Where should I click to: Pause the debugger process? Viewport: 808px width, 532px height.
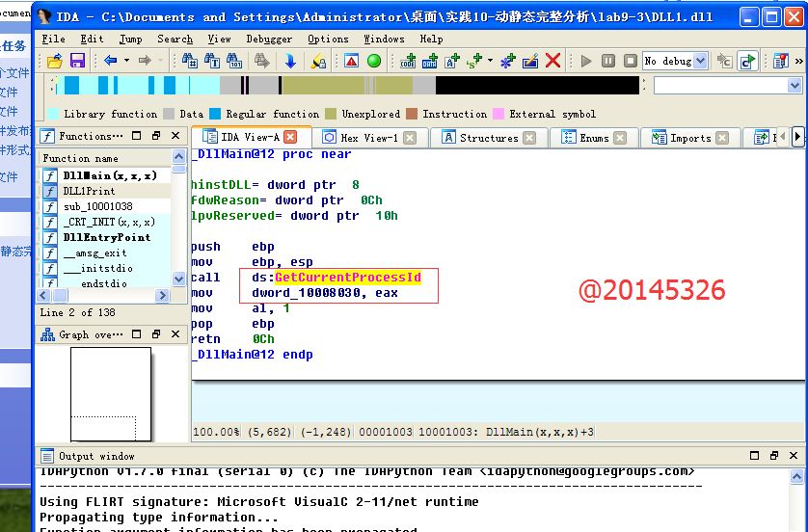(x=607, y=61)
